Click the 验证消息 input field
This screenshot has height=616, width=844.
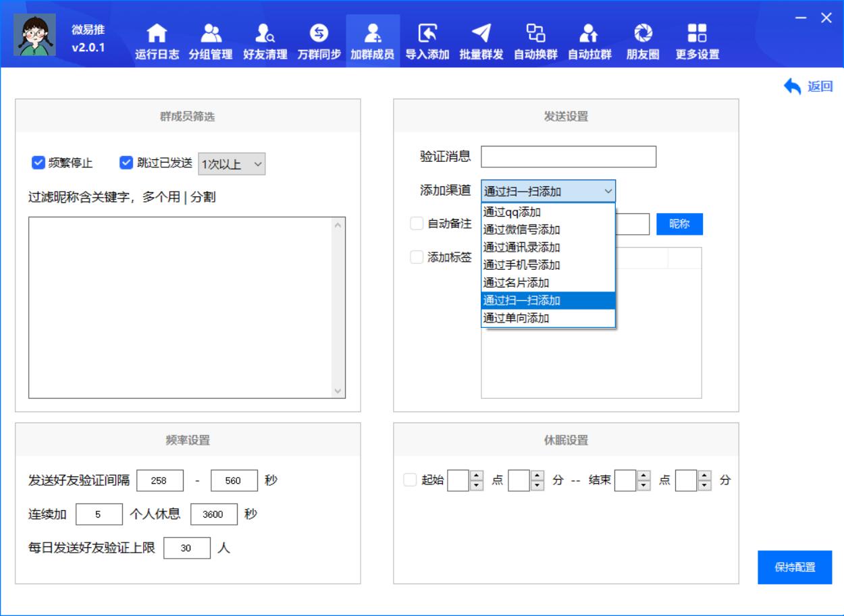point(567,156)
